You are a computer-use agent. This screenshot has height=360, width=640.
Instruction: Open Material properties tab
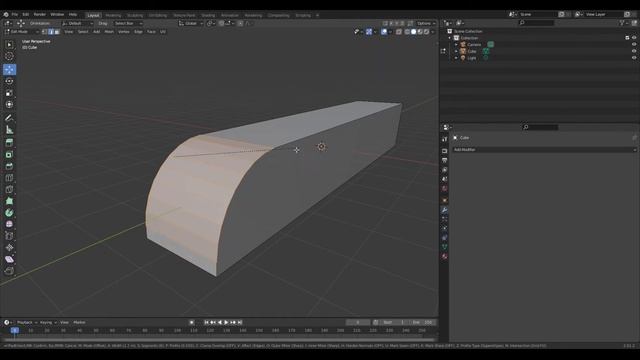click(444, 257)
